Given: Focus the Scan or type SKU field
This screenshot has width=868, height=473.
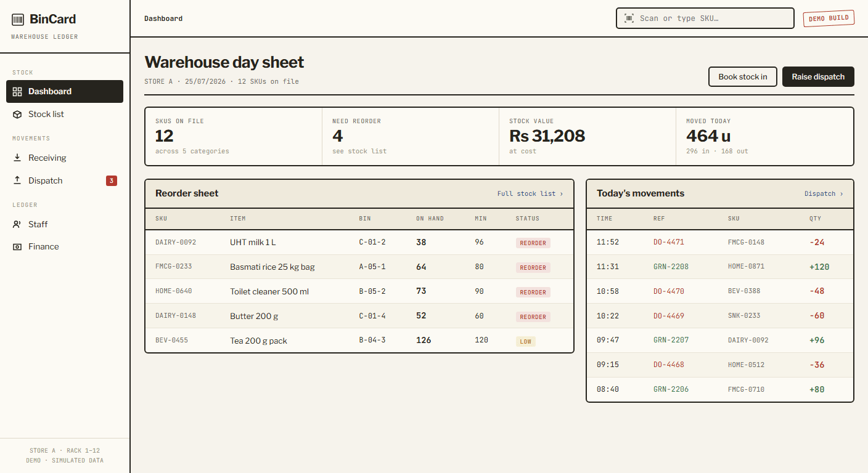Looking at the screenshot, I should click(x=705, y=18).
